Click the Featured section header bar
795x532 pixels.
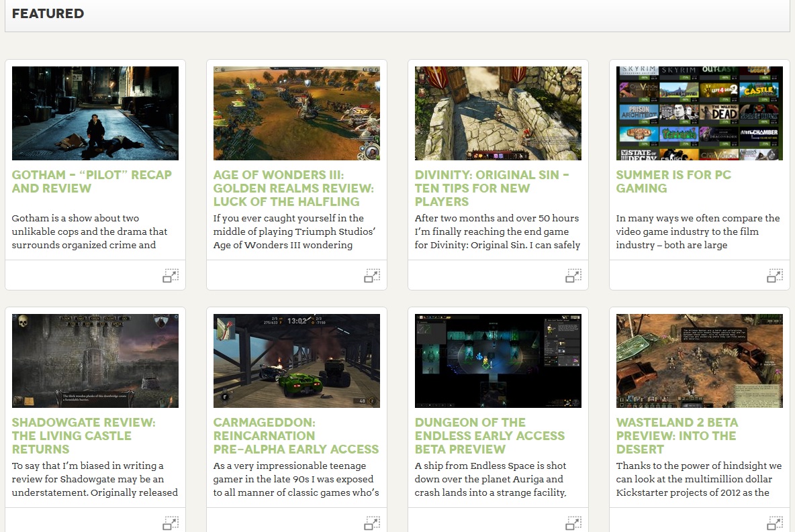click(x=397, y=14)
